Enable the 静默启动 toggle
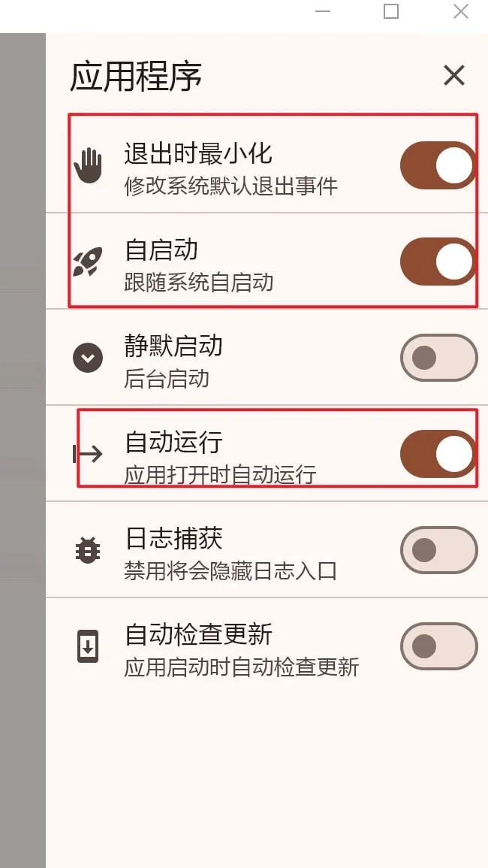Viewport: 488px width, 868px height. click(x=438, y=357)
